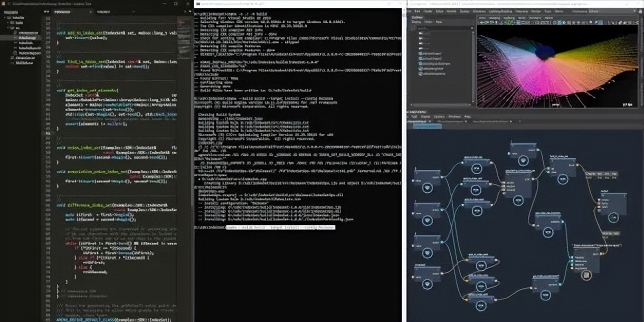The image size is (644, 322).
Task: Open the Show menu in the Outliner
Action: tap(429, 22)
